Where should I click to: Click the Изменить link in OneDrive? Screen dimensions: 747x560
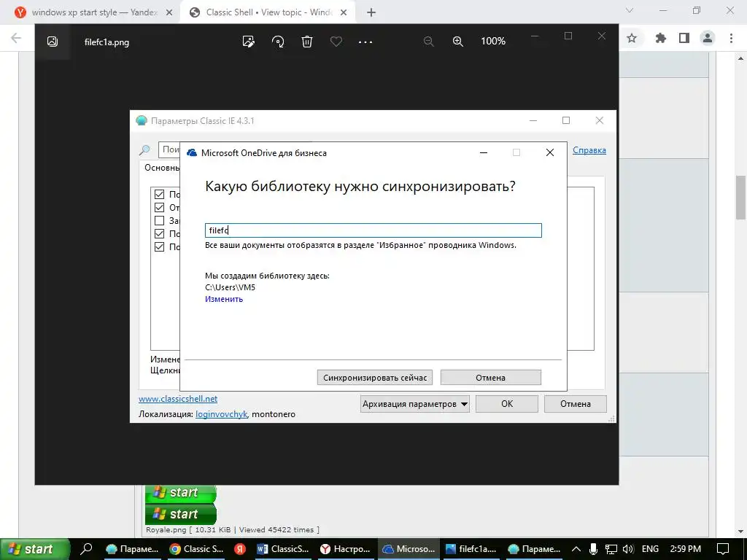tap(224, 299)
